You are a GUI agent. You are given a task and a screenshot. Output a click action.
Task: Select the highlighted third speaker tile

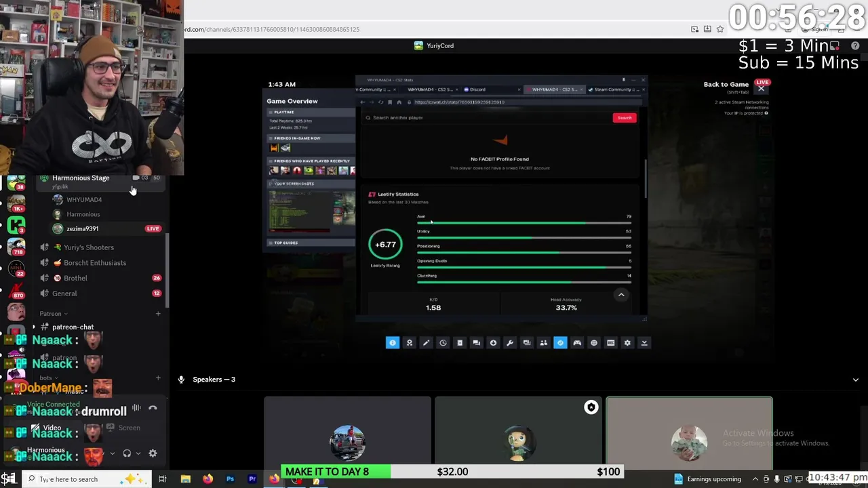pyautogui.click(x=689, y=433)
